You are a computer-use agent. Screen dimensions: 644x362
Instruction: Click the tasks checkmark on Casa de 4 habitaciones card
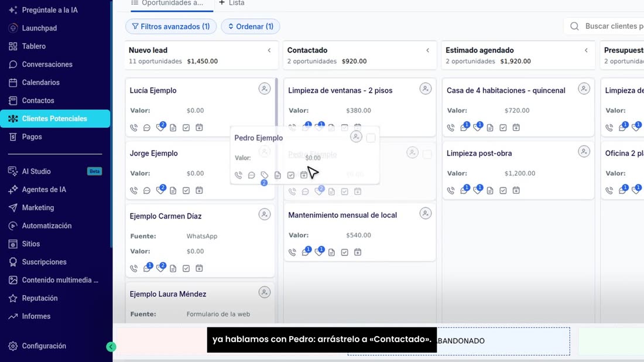(503, 128)
